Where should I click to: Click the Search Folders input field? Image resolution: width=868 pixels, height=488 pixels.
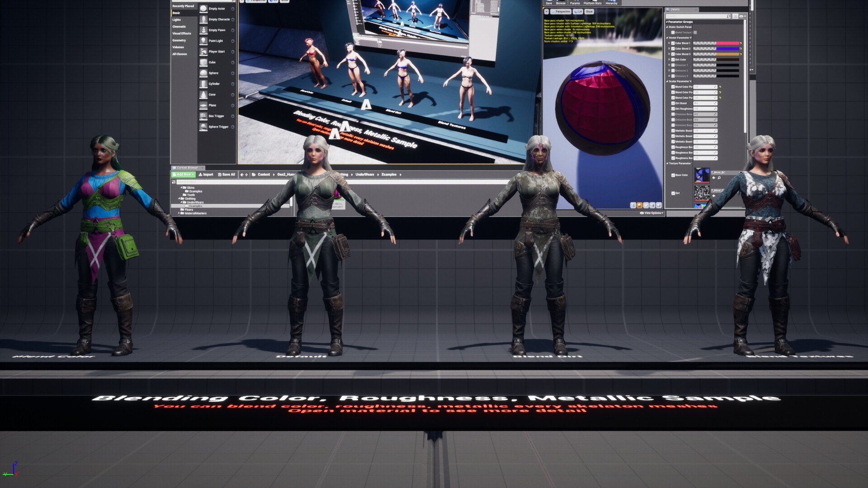pyautogui.click(x=233, y=182)
